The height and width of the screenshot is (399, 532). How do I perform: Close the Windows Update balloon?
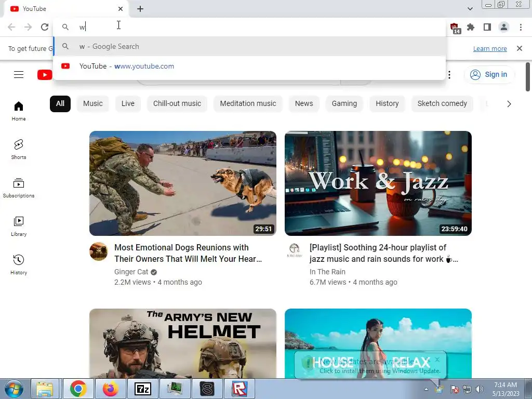(x=437, y=359)
